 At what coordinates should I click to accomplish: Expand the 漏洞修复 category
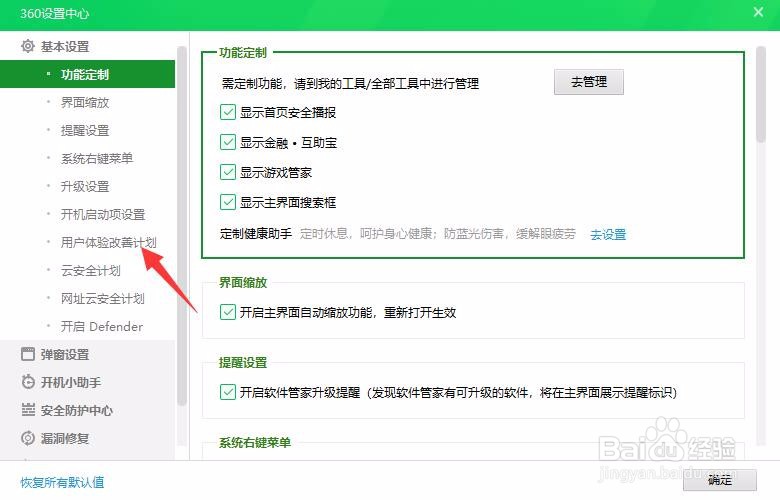[x=65, y=438]
